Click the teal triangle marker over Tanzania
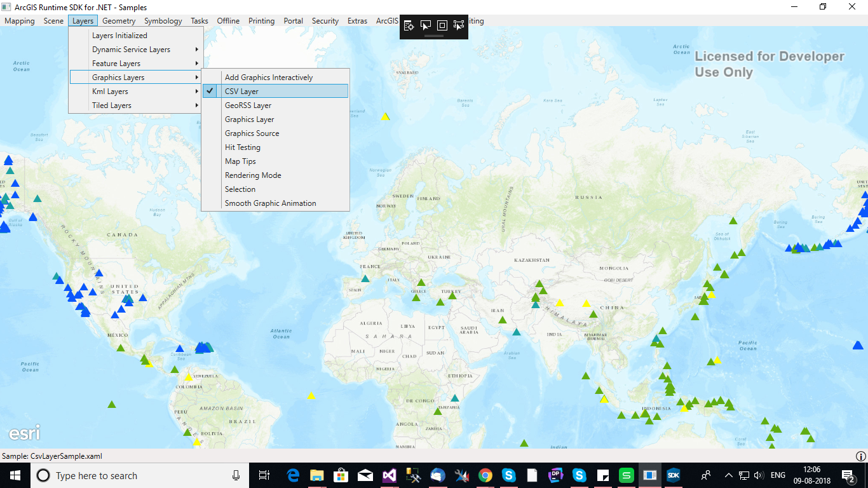Screen dimensions: 868x488 (x=455, y=398)
